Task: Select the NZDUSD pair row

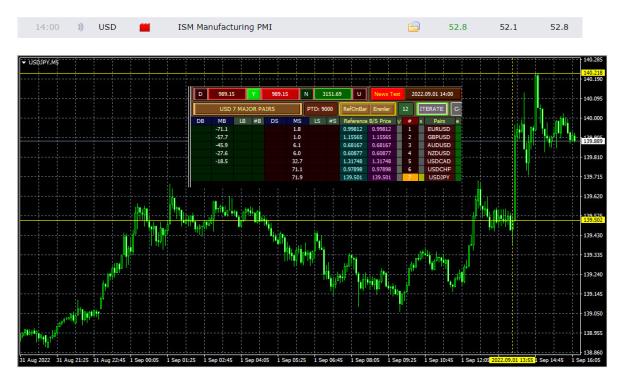Action: (439, 153)
